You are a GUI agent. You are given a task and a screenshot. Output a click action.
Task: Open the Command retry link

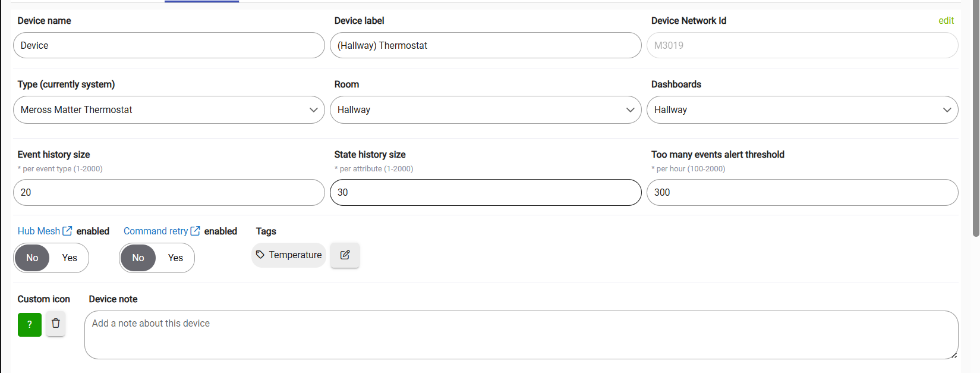coord(156,231)
